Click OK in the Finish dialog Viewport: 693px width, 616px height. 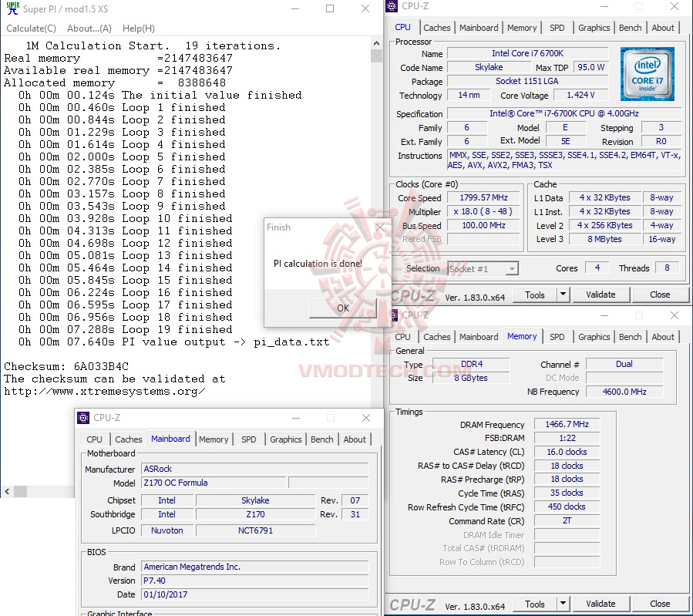[343, 308]
